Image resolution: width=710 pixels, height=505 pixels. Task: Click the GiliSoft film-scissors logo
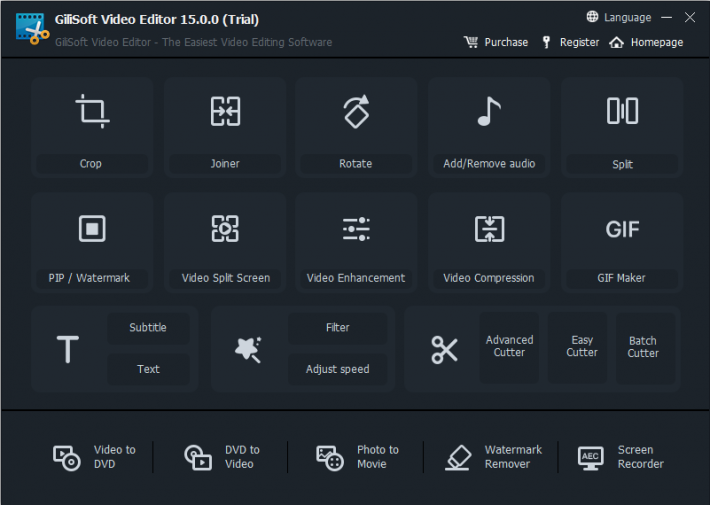pos(32,29)
